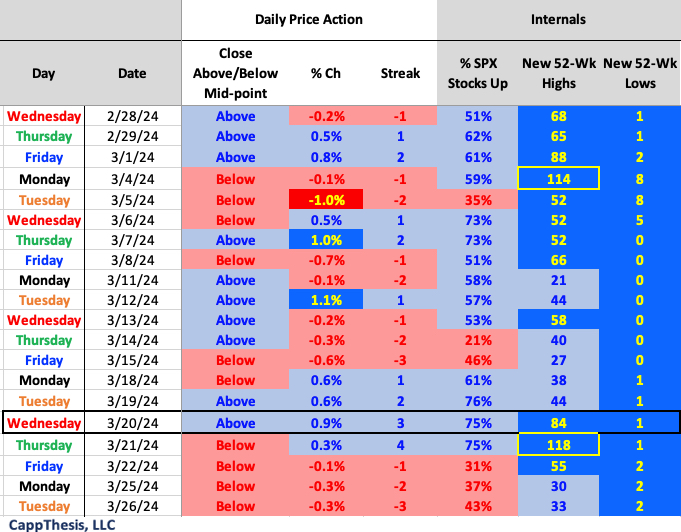
Task: Click the Close Above/Below Mid-point header
Action: point(235,73)
